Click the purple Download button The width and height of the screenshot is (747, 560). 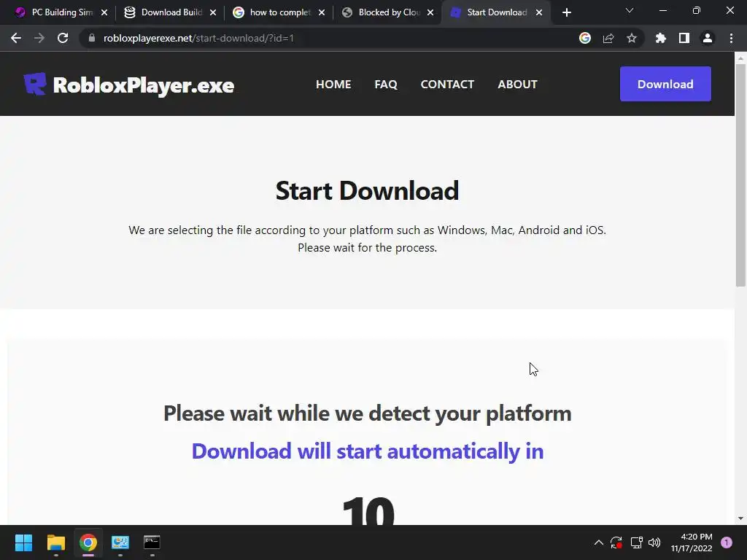pos(665,84)
